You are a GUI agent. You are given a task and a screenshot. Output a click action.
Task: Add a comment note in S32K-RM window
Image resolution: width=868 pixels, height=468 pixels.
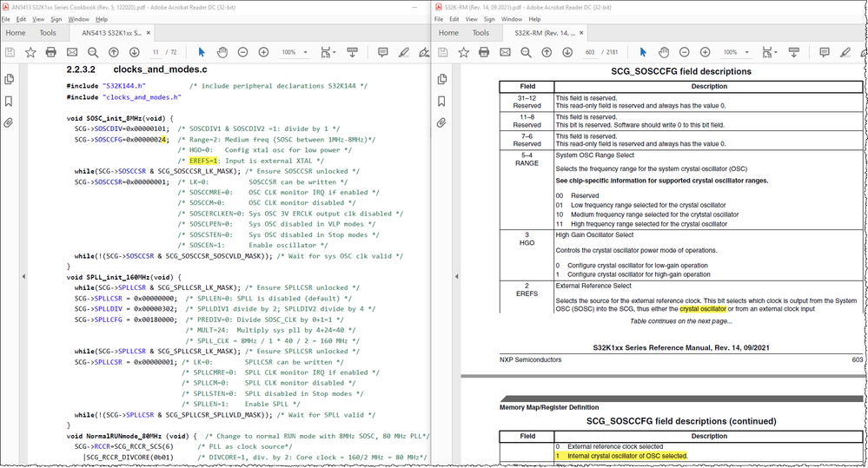(825, 52)
